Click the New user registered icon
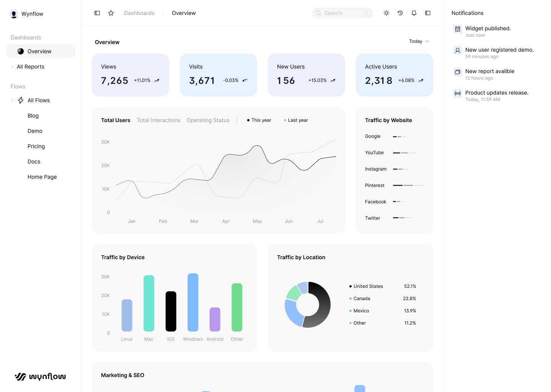The height and width of the screenshot is (392, 551). [x=458, y=51]
